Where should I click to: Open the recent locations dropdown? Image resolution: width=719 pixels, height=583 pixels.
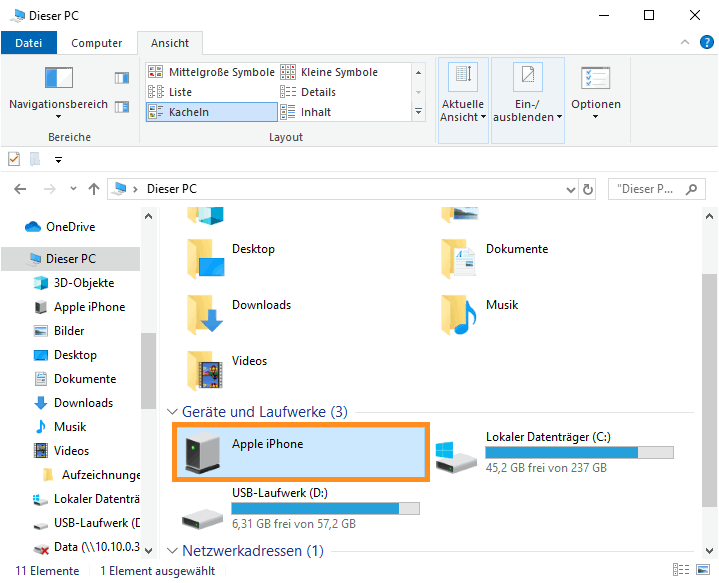tap(73, 189)
